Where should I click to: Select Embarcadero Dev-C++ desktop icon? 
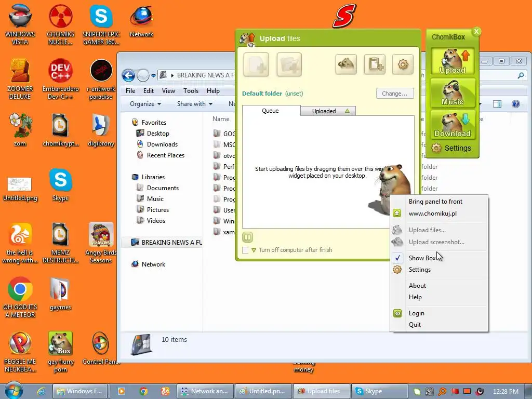60,79
